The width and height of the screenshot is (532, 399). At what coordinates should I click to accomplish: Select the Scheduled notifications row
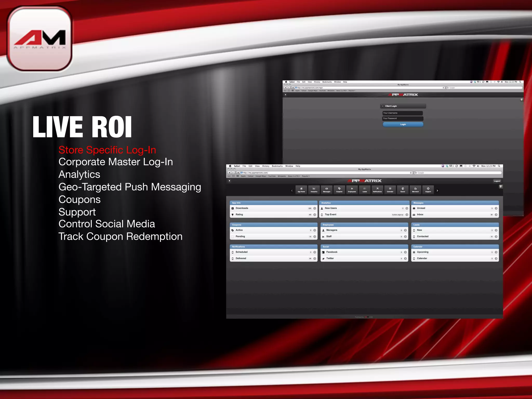[x=274, y=252]
